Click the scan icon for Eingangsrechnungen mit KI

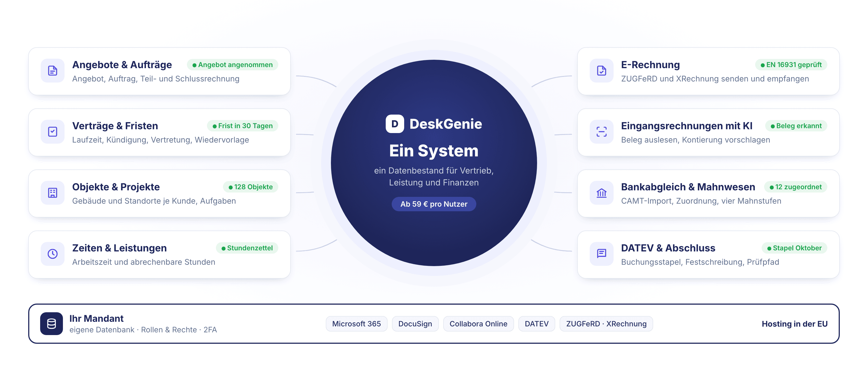[x=601, y=132]
